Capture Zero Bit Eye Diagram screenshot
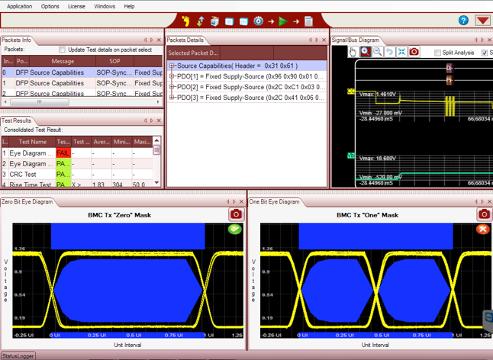493x360 pixels. 236,214
